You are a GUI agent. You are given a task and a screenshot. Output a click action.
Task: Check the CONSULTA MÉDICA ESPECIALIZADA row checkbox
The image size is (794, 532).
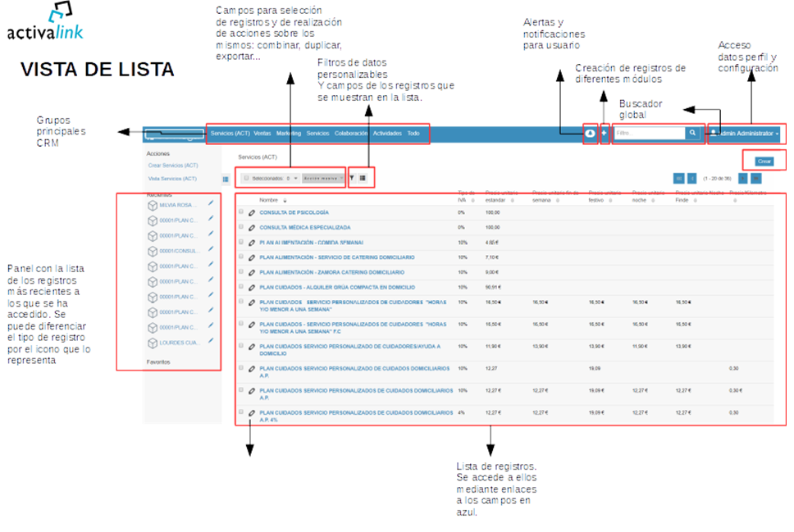241,227
